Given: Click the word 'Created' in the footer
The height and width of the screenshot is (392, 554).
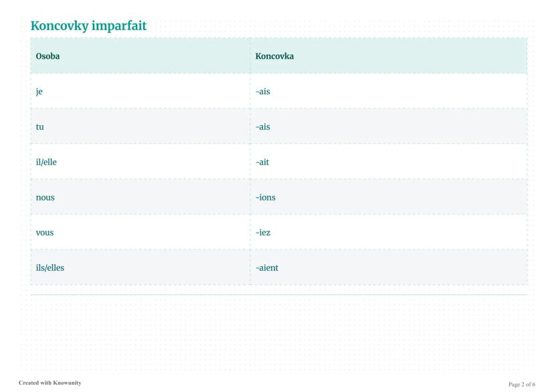Looking at the screenshot, I should pos(29,383).
